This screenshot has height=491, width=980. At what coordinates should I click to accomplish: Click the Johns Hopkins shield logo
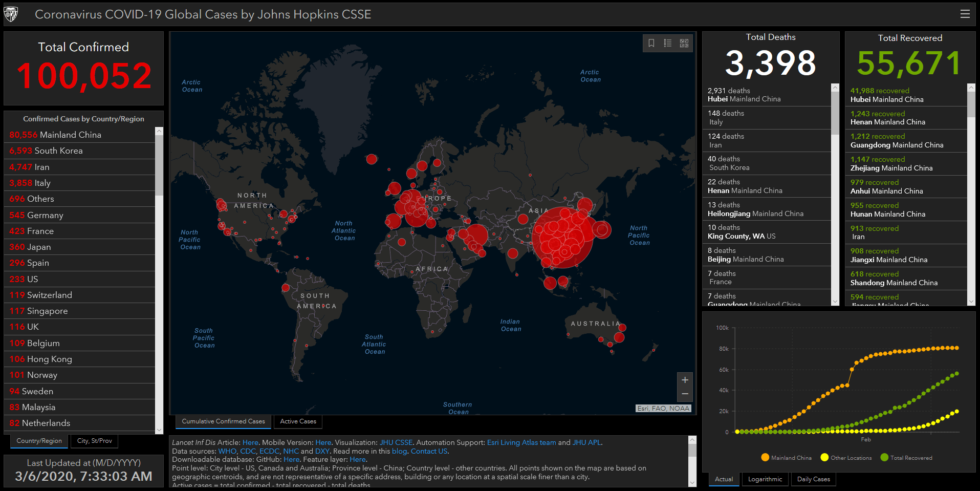point(11,13)
